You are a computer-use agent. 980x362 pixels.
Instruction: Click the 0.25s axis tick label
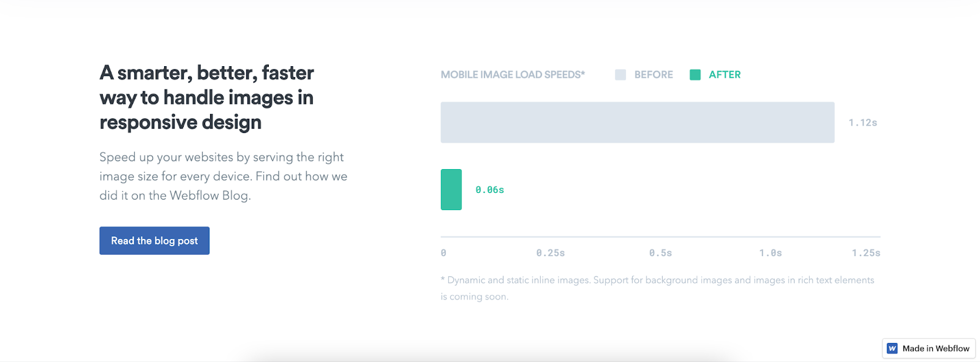pos(551,253)
